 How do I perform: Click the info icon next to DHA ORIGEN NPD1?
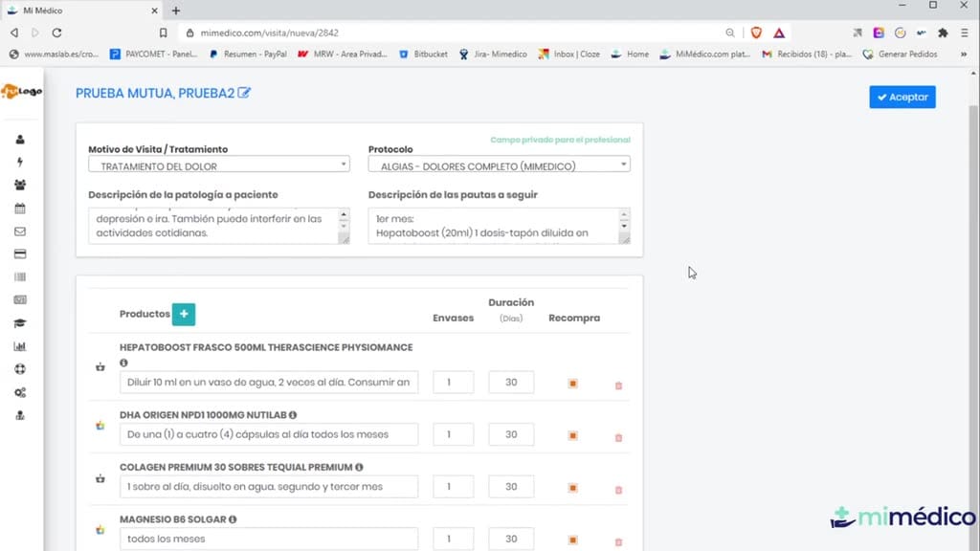tap(293, 415)
